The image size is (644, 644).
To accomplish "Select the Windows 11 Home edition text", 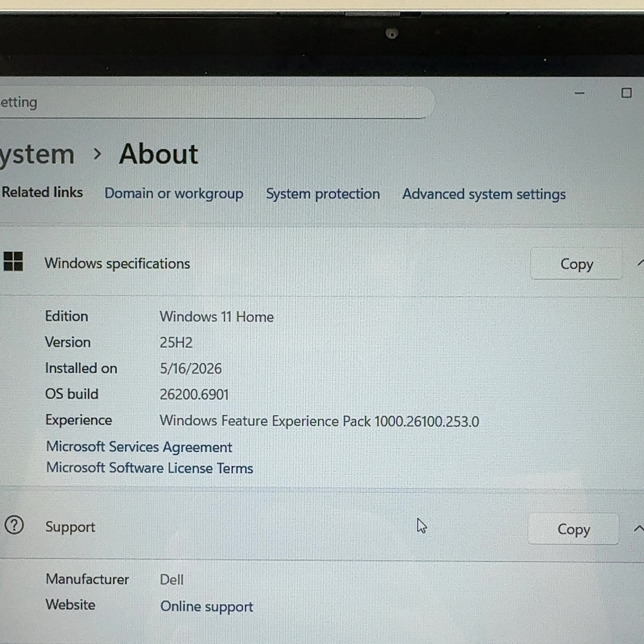I will [x=217, y=317].
